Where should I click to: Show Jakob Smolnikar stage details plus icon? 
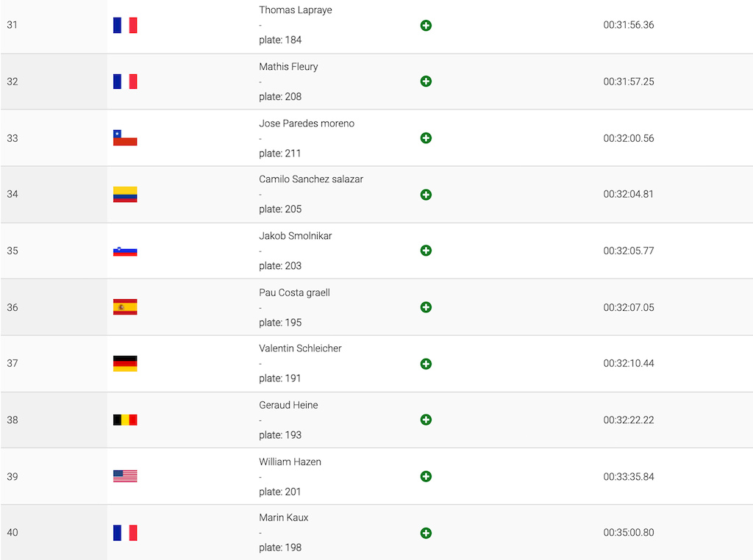tap(426, 251)
